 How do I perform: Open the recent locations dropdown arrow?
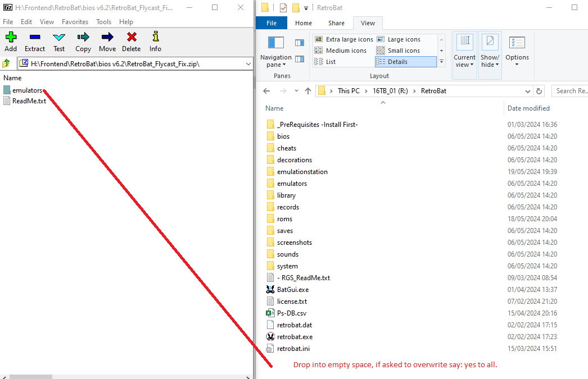click(296, 91)
